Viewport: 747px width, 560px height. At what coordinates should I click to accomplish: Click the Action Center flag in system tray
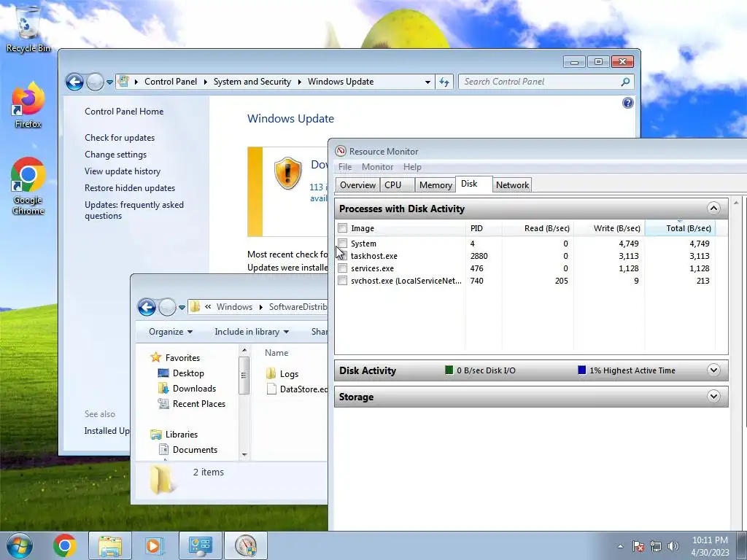[638, 546]
